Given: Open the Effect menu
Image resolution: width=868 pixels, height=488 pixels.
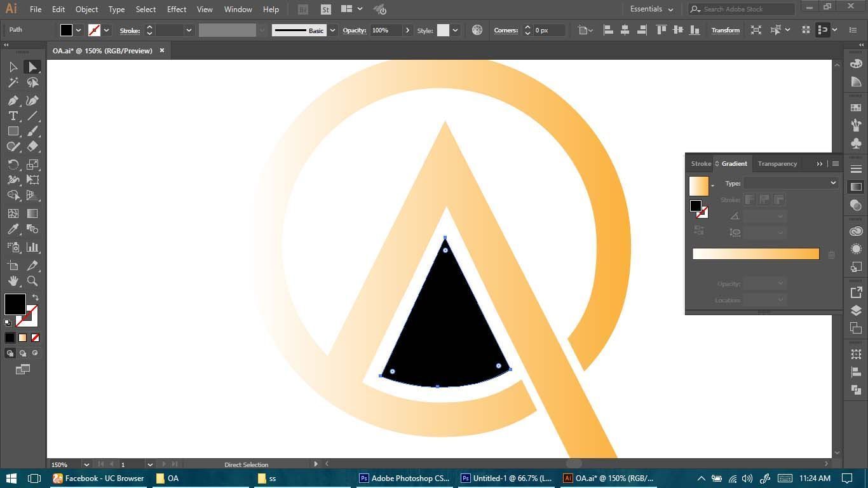Looking at the screenshot, I should 177,10.
